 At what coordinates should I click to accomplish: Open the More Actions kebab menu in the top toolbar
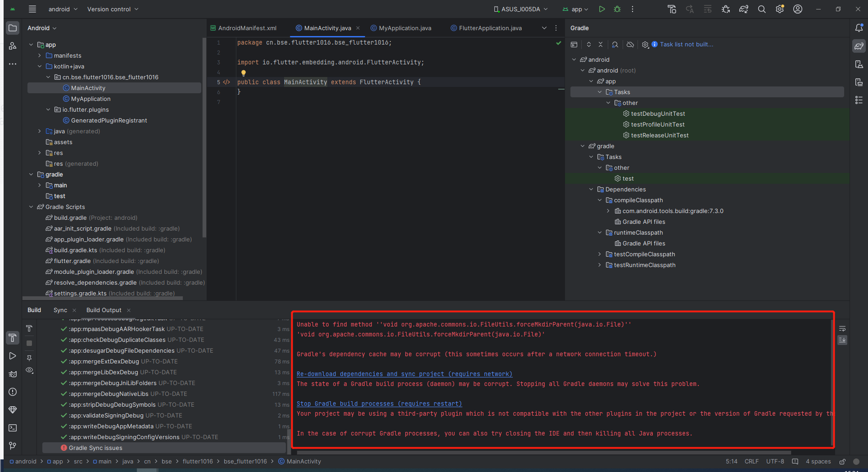click(x=633, y=9)
